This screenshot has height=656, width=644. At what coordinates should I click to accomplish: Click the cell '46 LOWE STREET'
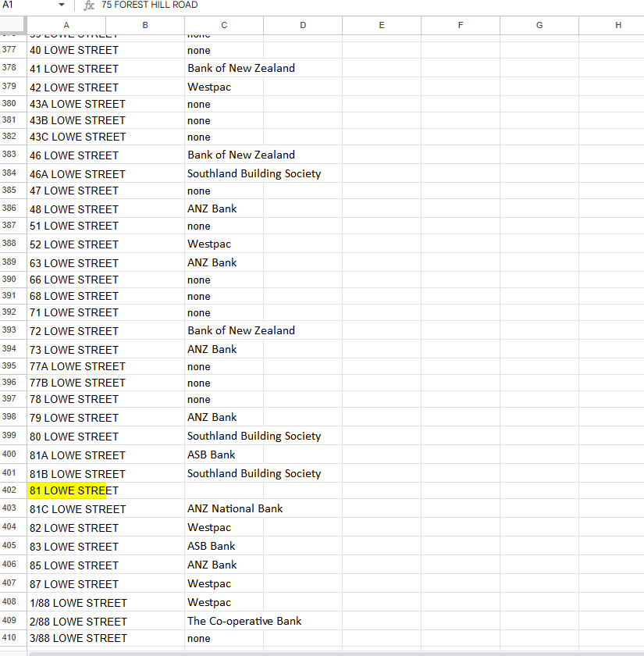(x=66, y=155)
